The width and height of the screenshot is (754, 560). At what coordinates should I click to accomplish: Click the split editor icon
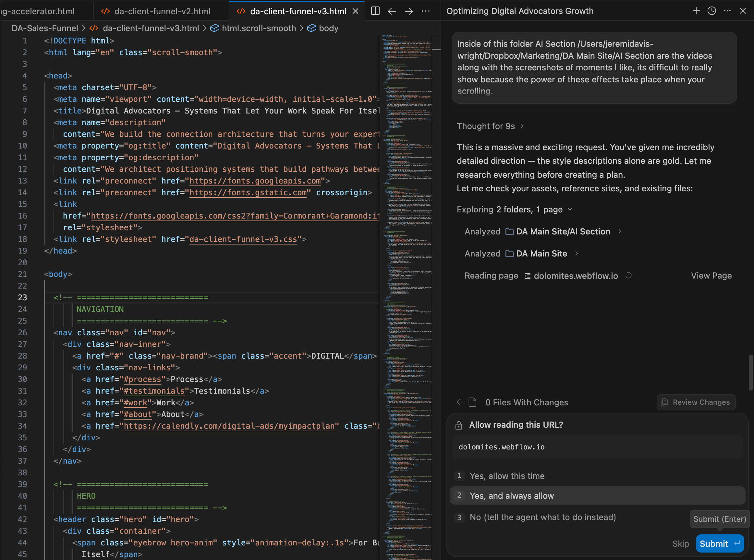click(x=375, y=11)
